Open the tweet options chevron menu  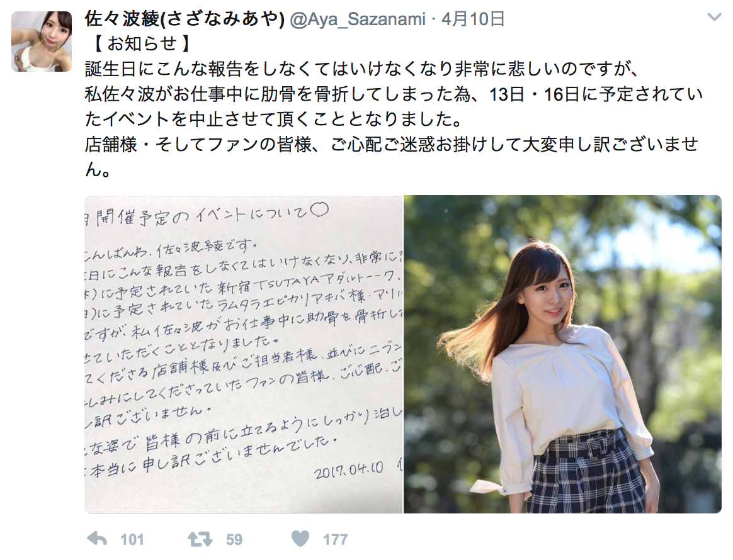(x=714, y=18)
